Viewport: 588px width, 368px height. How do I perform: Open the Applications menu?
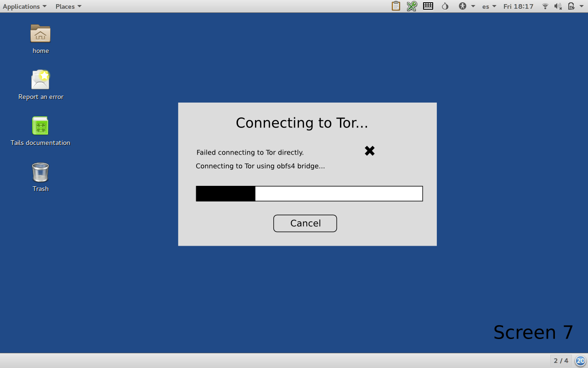[24, 6]
